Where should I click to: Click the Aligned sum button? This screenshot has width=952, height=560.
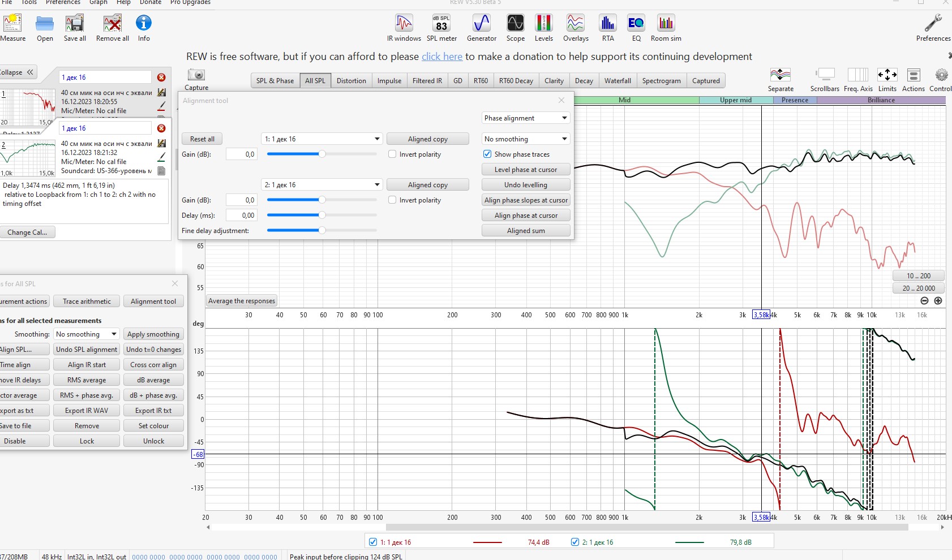point(526,231)
